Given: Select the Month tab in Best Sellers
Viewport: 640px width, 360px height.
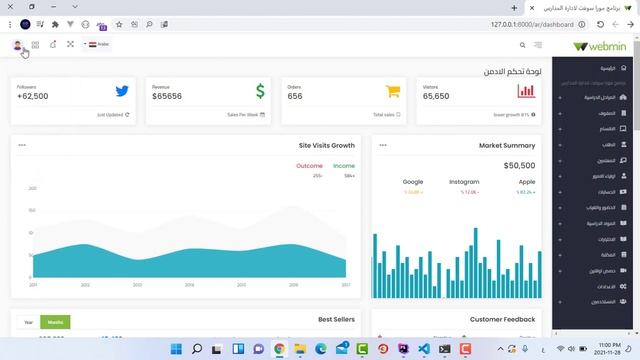Looking at the screenshot, I should 55,322.
